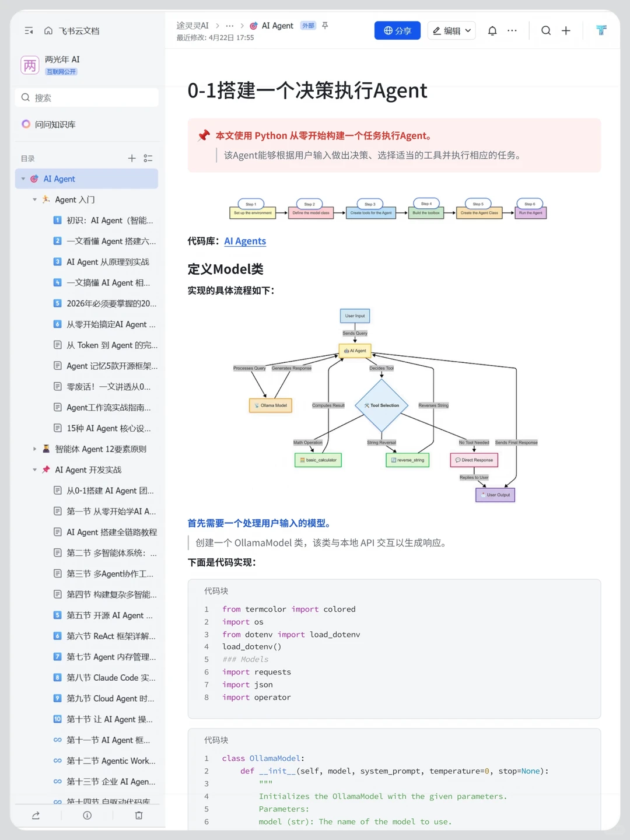The image size is (630, 840).
Task: Open the AI Agents code repository link
Action: click(x=245, y=241)
